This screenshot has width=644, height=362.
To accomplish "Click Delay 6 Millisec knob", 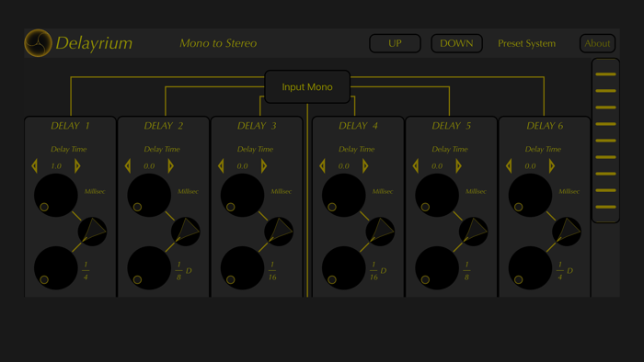I will (530, 195).
